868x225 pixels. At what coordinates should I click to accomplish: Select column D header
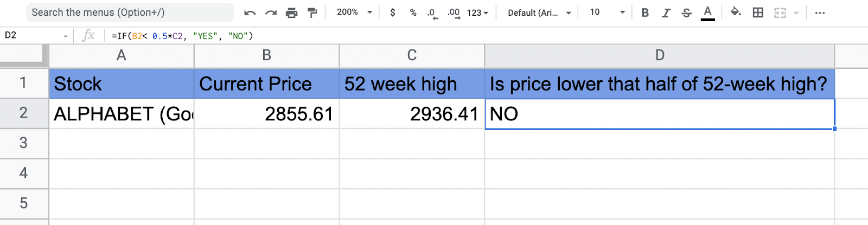pyautogui.click(x=660, y=55)
